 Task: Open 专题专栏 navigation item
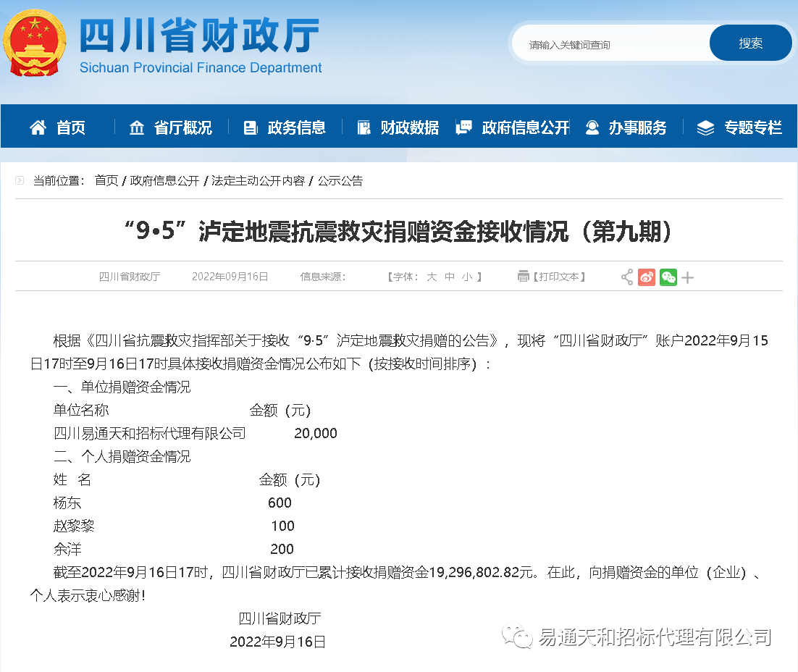tap(739, 128)
